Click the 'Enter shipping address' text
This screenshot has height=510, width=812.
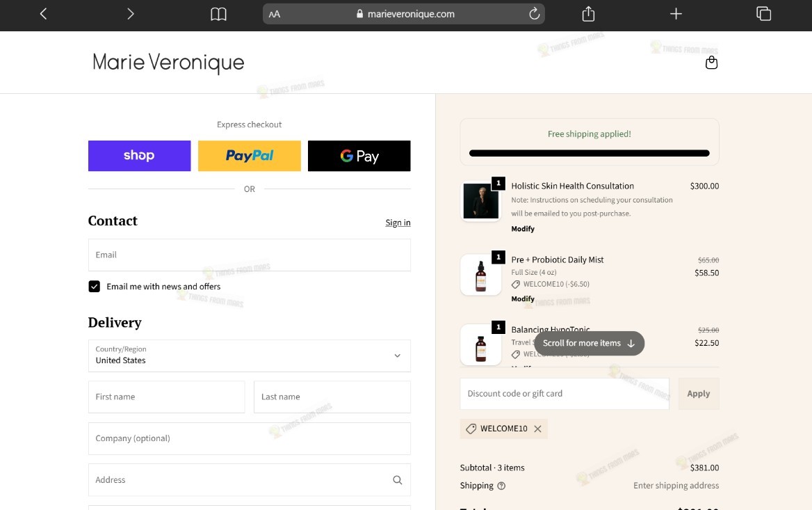click(676, 486)
